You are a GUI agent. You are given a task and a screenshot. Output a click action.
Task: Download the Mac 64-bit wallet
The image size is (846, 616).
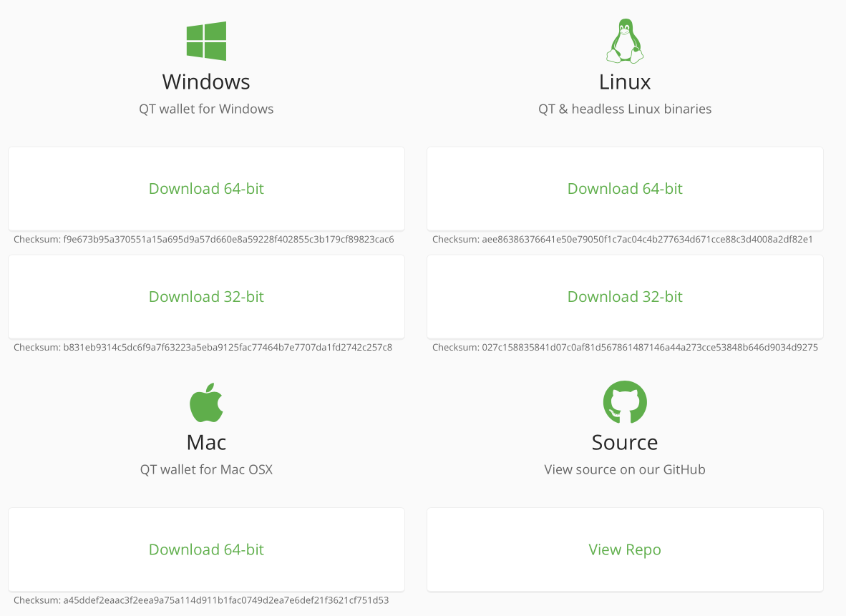(x=206, y=549)
